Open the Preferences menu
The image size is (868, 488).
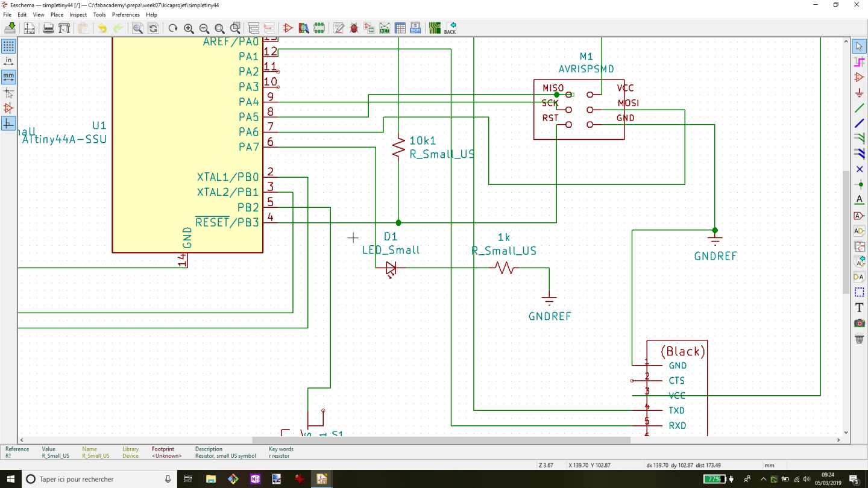click(125, 14)
